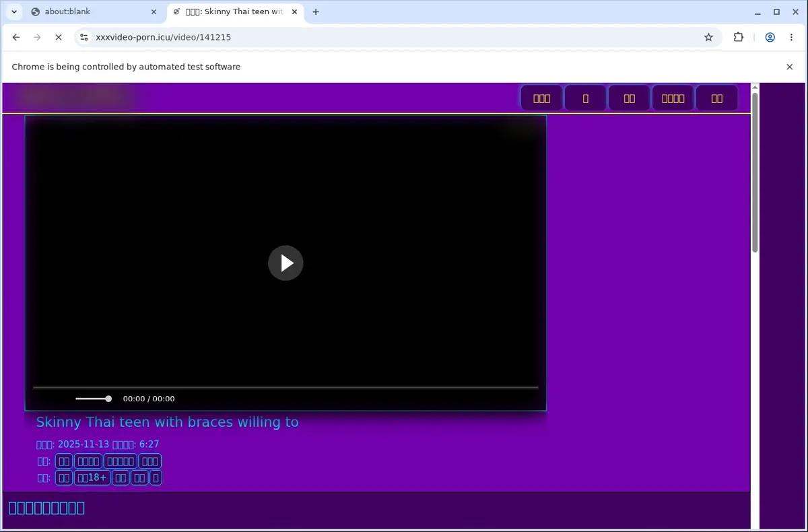808x532 pixels.
Task: Close the active video page tab
Action: 296,11
